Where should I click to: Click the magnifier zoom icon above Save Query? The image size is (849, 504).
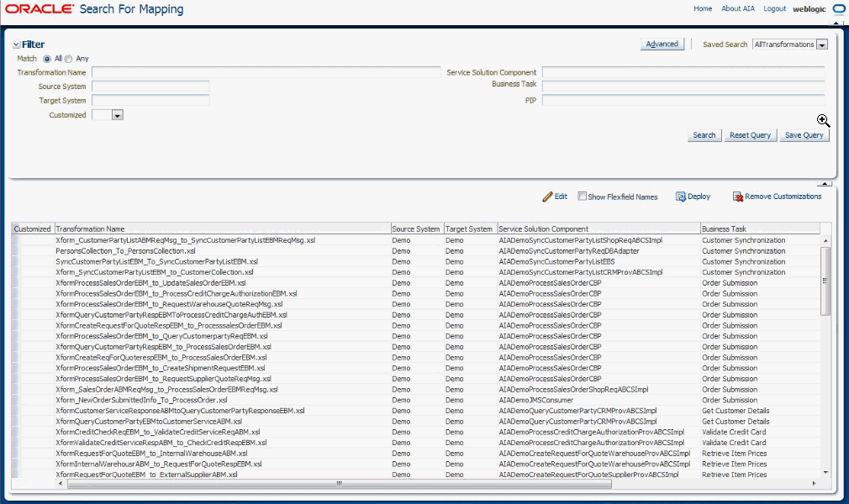823,121
